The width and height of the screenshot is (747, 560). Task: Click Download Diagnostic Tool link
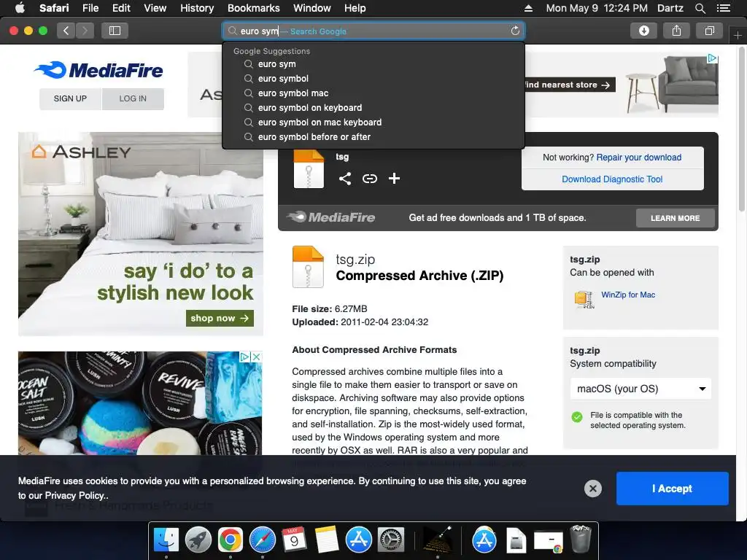tap(612, 179)
